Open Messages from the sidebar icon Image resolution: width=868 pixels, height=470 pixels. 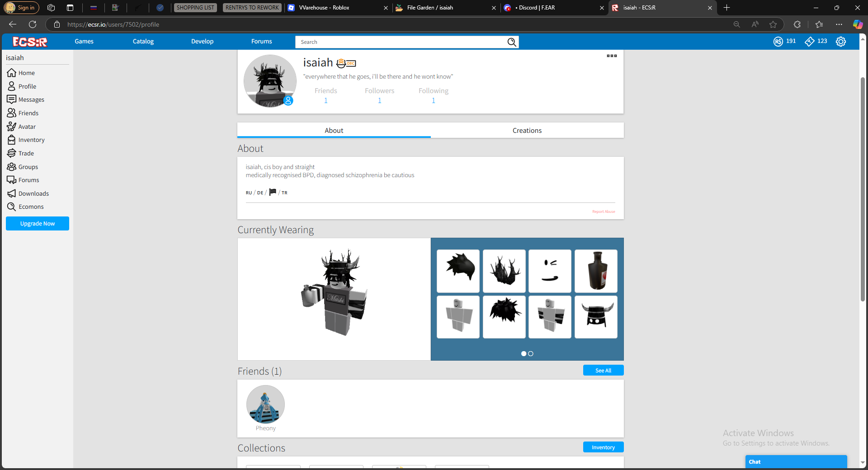tap(11, 99)
